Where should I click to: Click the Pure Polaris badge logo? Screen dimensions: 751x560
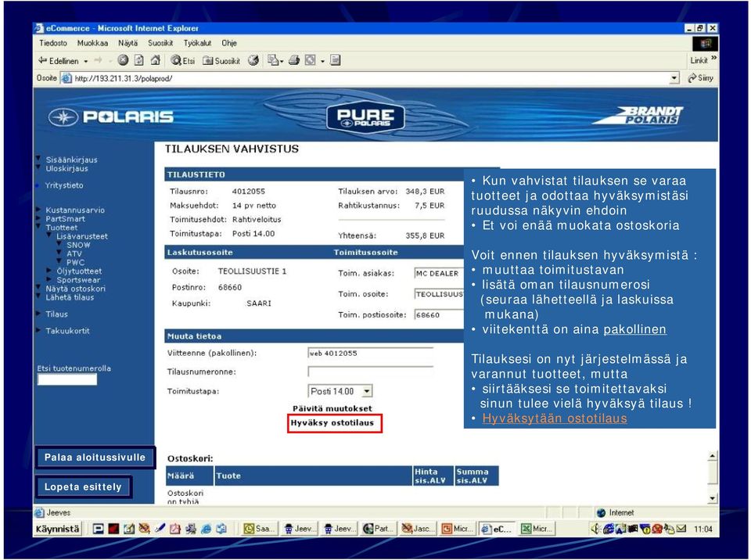[365, 117]
